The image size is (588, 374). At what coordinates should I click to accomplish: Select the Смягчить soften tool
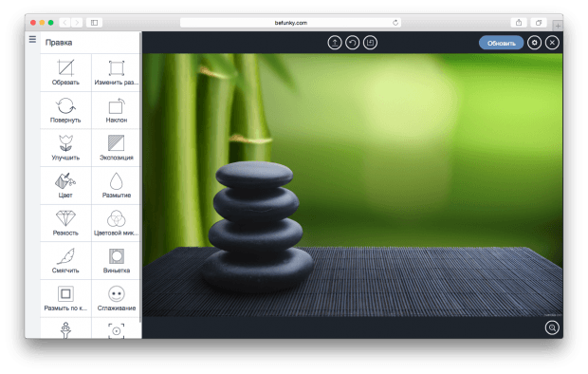click(65, 261)
